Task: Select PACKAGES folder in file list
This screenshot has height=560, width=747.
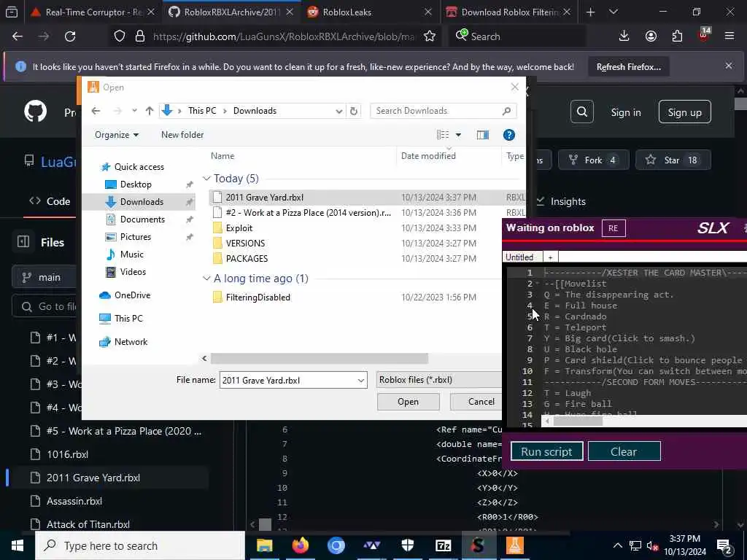Action: point(247,259)
